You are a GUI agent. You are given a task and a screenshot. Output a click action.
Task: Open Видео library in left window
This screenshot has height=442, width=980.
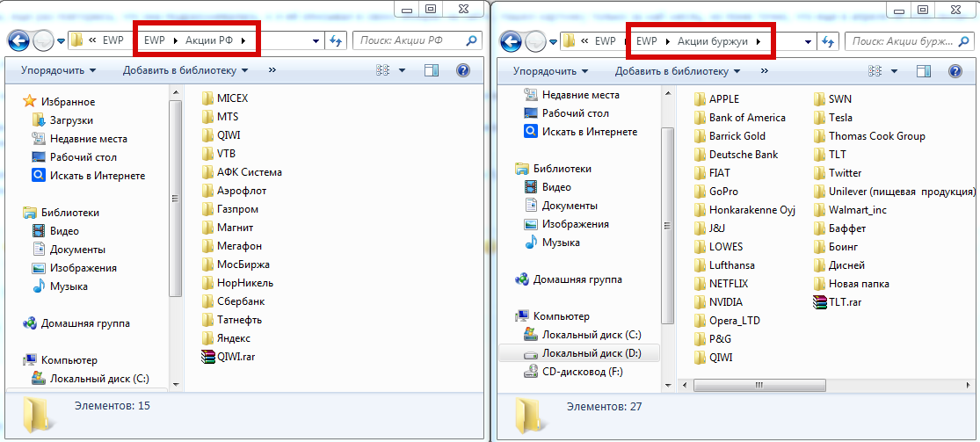pos(55,231)
